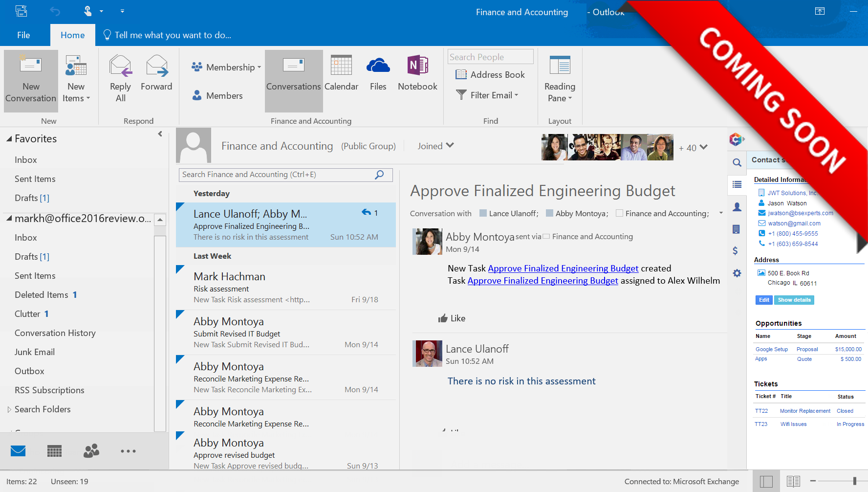Click the Touch/Mouse mode icon
868x492 pixels.
click(88, 11)
